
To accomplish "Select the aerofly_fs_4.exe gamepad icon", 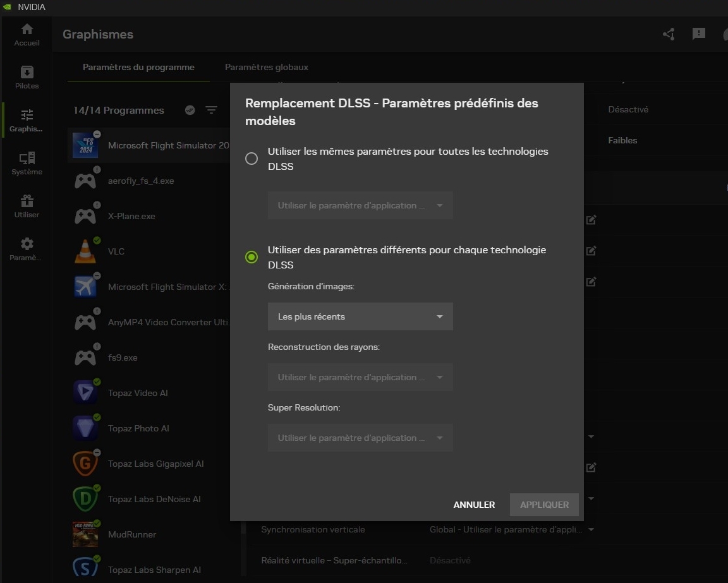I will tap(85, 181).
